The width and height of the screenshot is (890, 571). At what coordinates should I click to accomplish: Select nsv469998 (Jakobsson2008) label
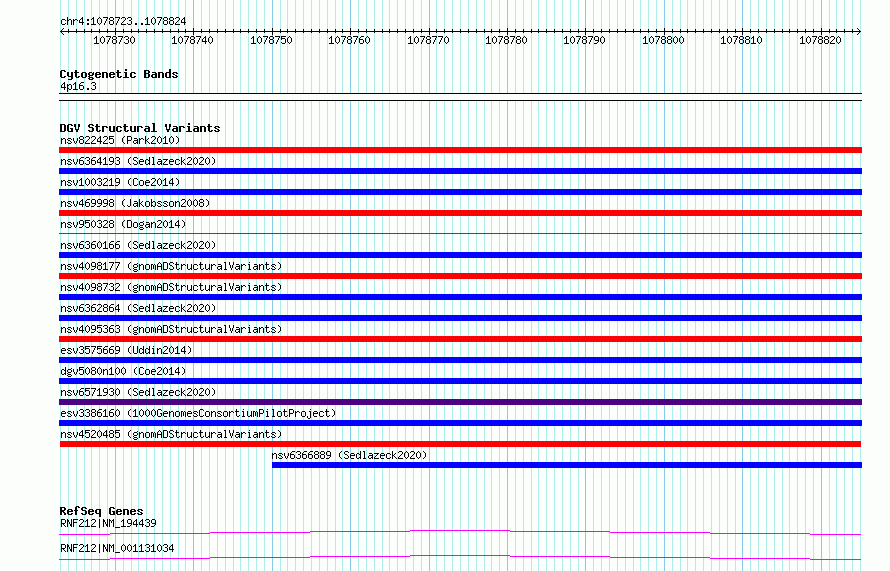[135, 203]
